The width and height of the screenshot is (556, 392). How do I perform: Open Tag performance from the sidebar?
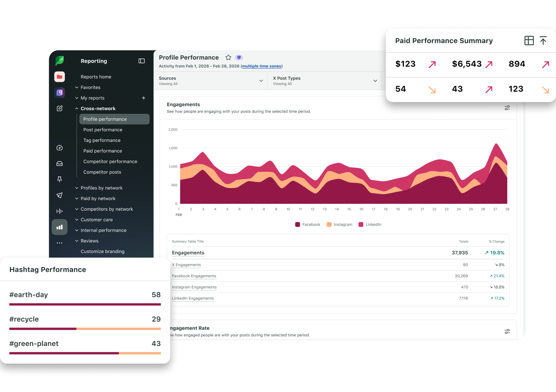coord(102,140)
